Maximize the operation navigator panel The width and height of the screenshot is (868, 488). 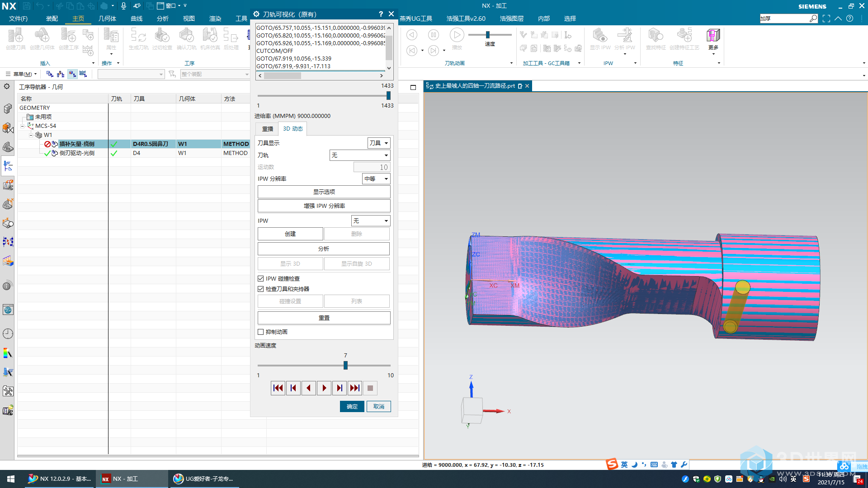click(413, 87)
